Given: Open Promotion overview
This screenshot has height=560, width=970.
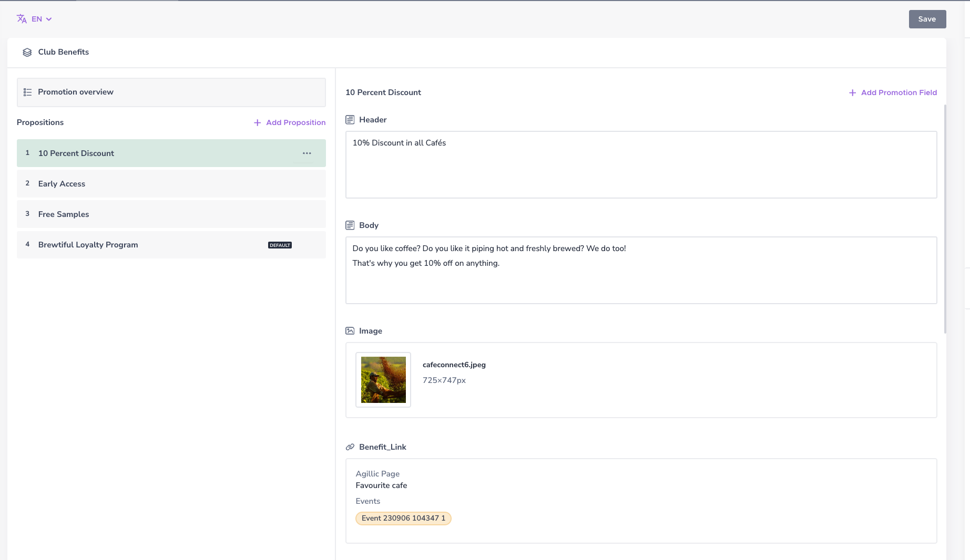Looking at the screenshot, I should 171,92.
